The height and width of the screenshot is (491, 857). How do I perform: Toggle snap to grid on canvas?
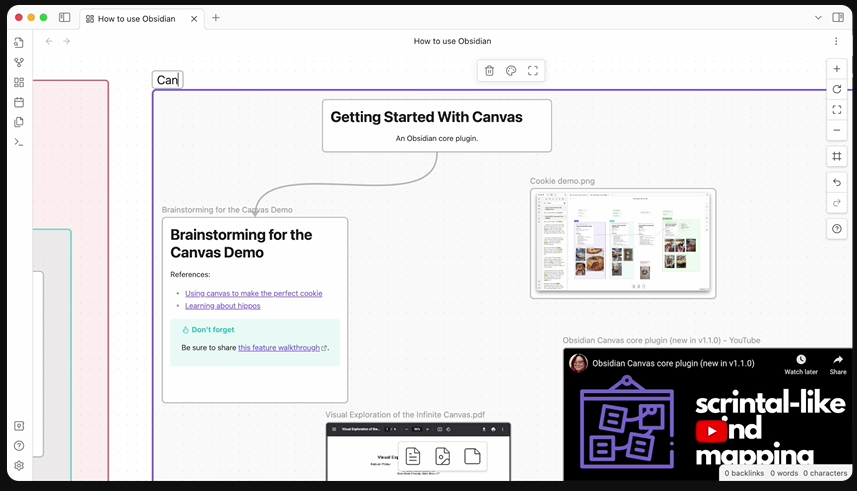[837, 156]
